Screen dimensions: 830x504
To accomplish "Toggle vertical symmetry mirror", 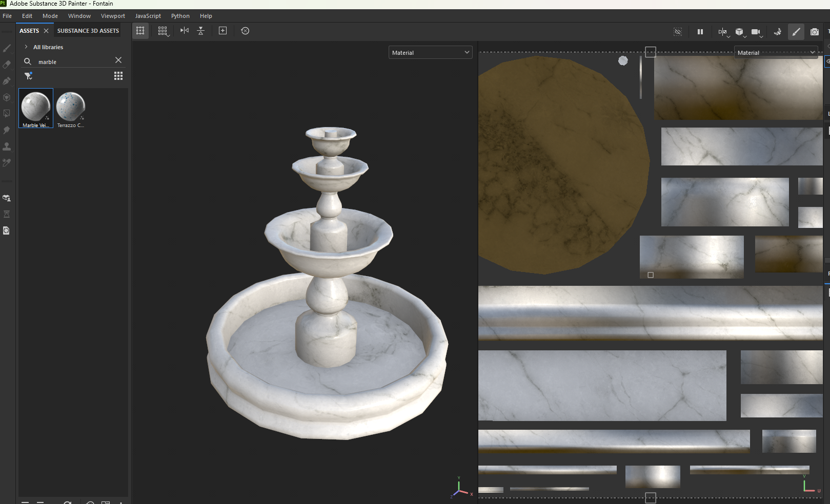I will (x=201, y=31).
